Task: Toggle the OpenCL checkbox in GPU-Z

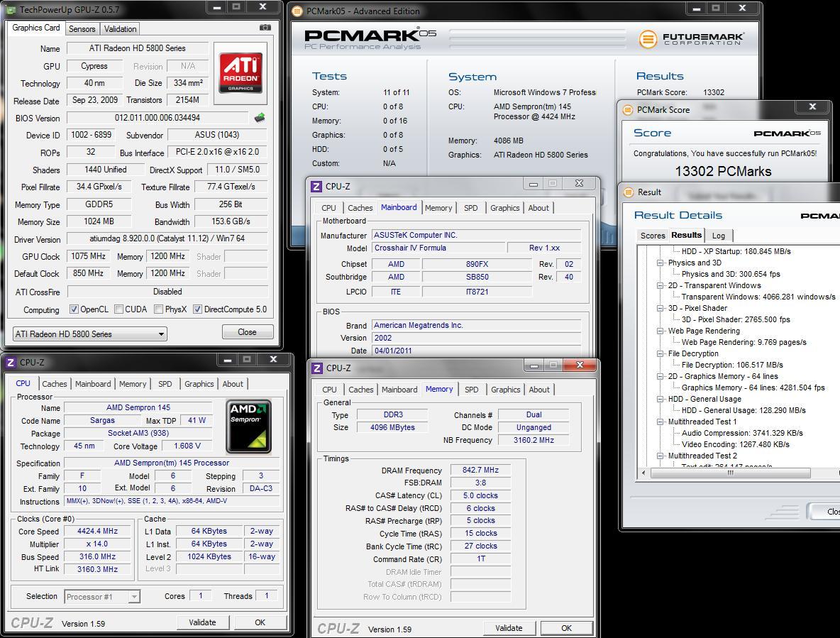Action: pyautogui.click(x=74, y=309)
